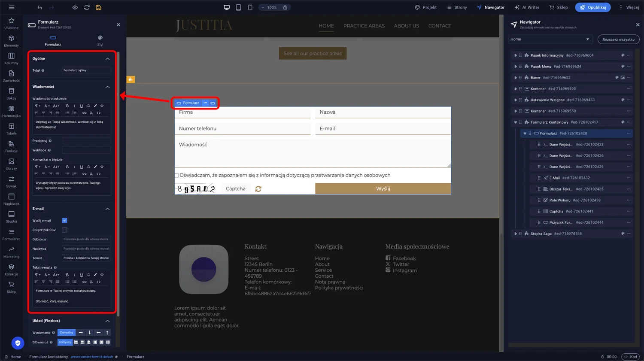Apply bold in the success message editor
Viewport: 644px width, 361px height.
(x=67, y=106)
